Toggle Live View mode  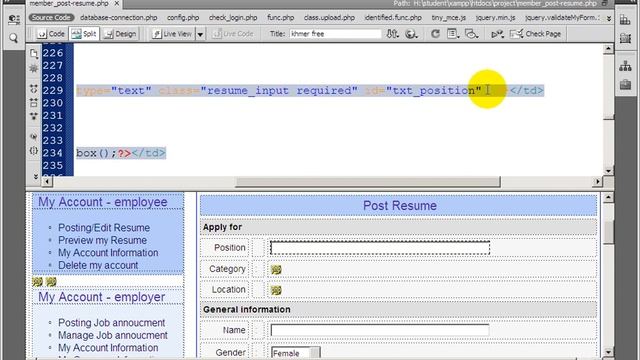click(172, 34)
